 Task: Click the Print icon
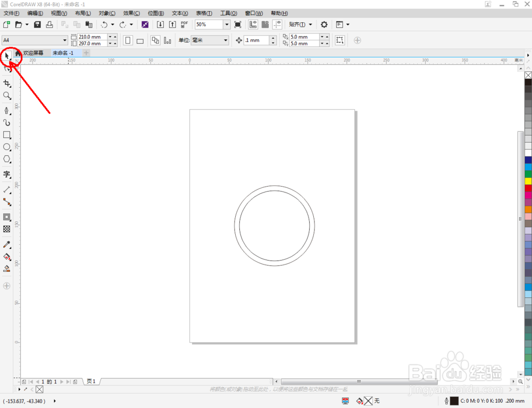point(49,24)
